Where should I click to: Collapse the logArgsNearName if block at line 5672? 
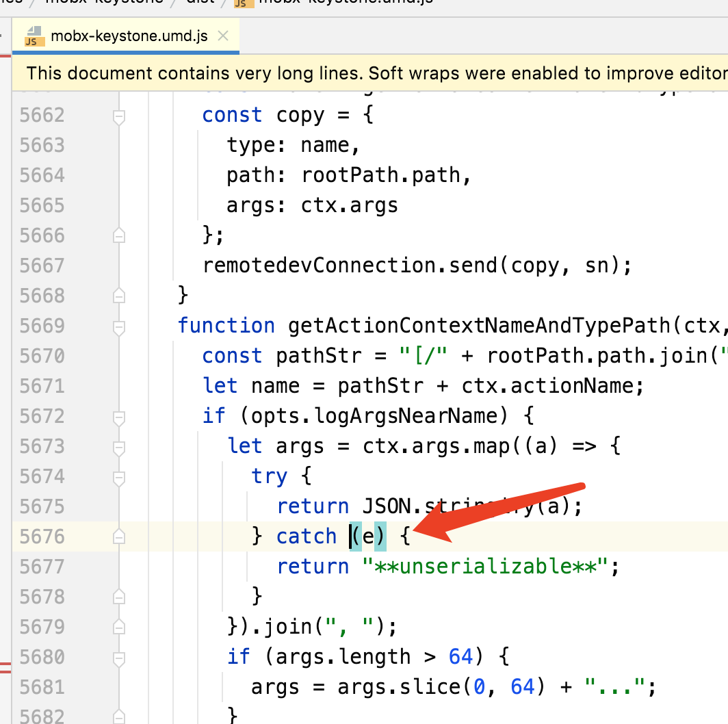click(x=118, y=416)
